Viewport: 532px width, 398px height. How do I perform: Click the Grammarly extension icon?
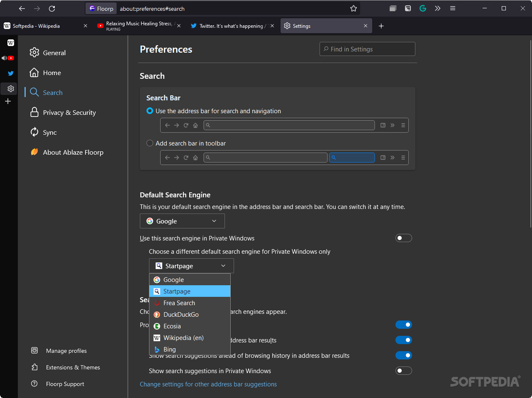tap(423, 8)
